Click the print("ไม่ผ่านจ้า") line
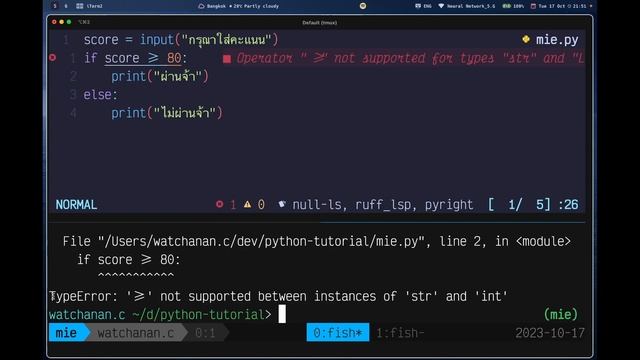The height and width of the screenshot is (360, 640). (167, 113)
